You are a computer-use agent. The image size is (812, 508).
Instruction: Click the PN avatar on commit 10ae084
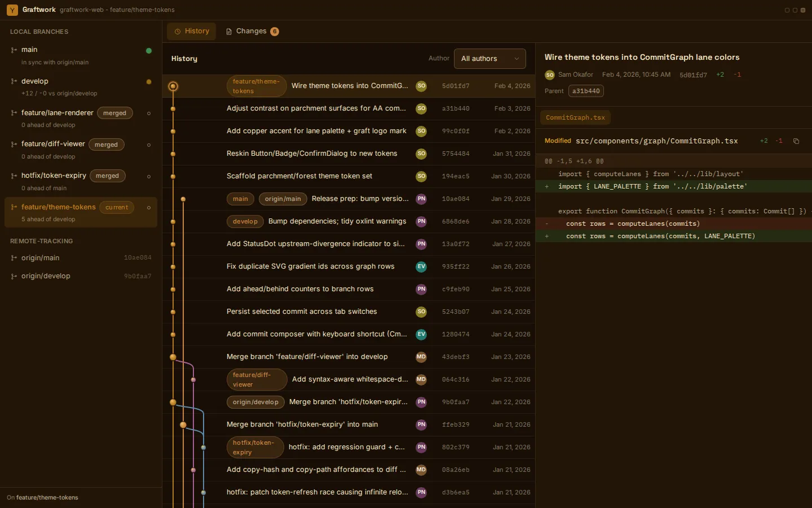click(421, 199)
